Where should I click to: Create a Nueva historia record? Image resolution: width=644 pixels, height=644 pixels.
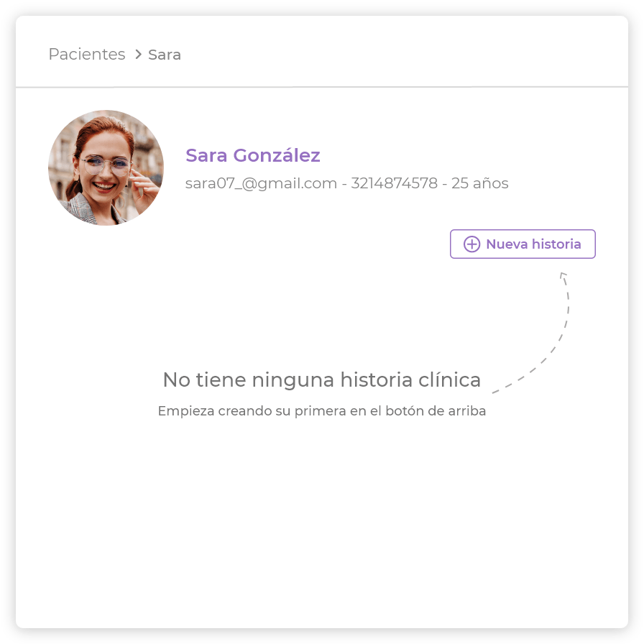coord(523,244)
